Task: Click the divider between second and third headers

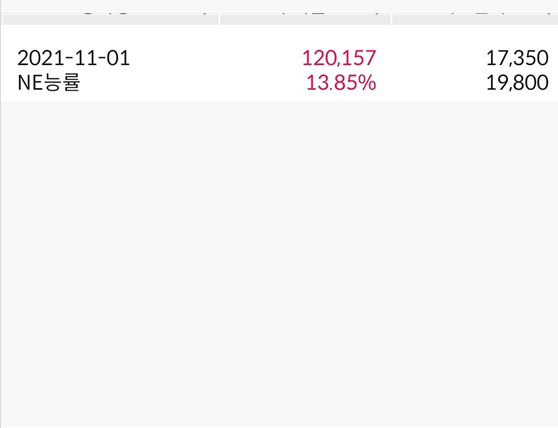Action: [391, 19]
